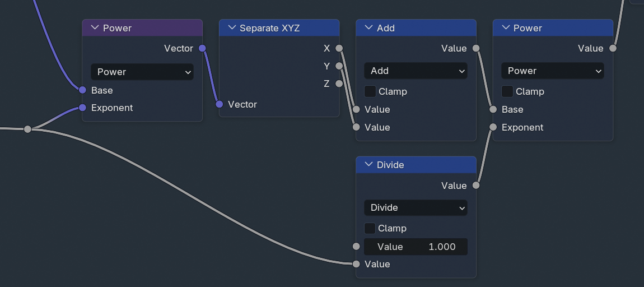Image resolution: width=644 pixels, height=287 pixels.
Task: Select the Divide node by its header title
Action: coord(390,165)
